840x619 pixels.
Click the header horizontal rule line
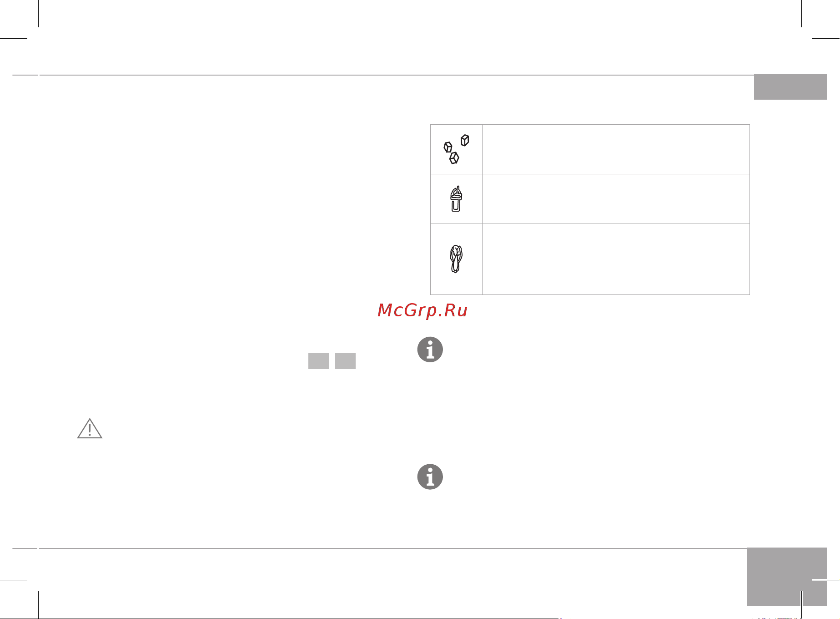click(396, 75)
